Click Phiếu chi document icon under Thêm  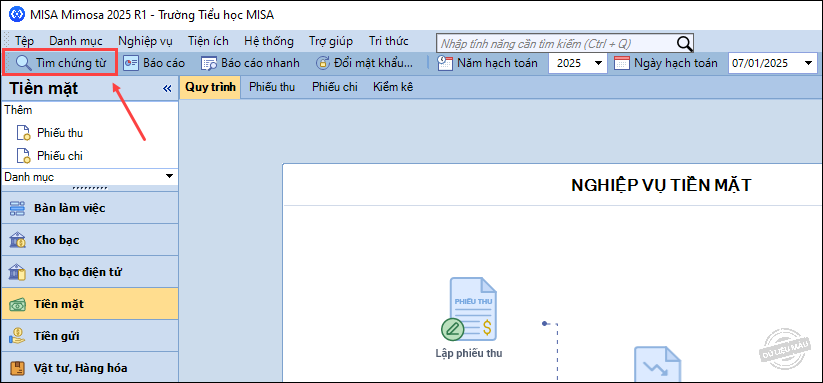[x=24, y=156]
